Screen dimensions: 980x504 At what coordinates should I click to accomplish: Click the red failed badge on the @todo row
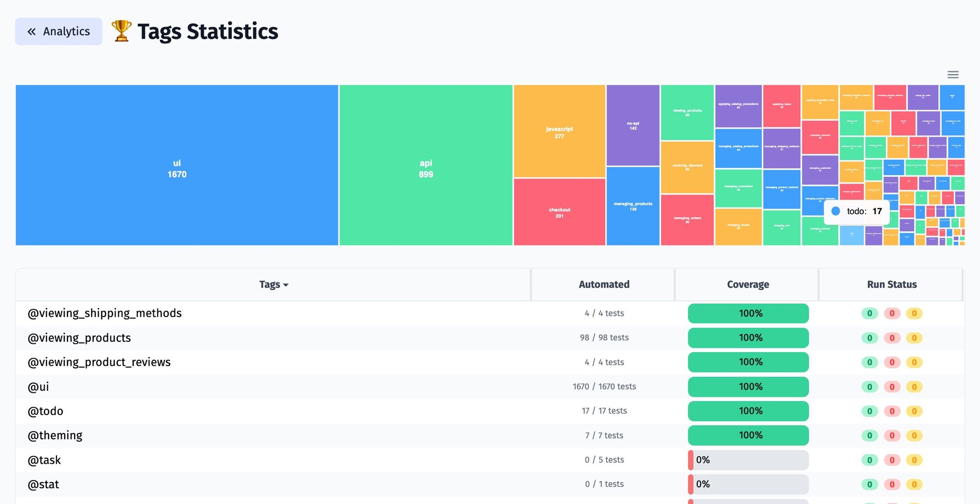point(892,411)
